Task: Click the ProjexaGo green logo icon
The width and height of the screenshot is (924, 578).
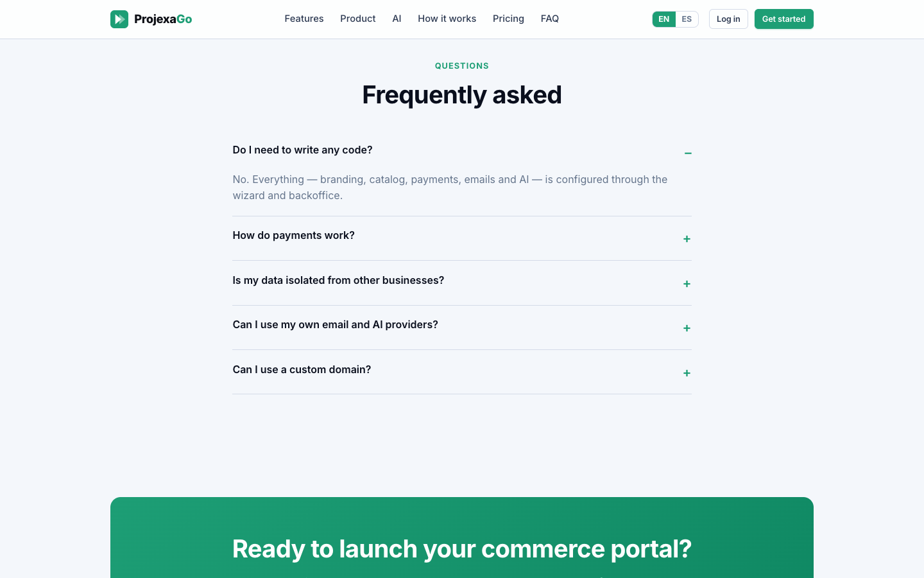Action: coord(119,19)
